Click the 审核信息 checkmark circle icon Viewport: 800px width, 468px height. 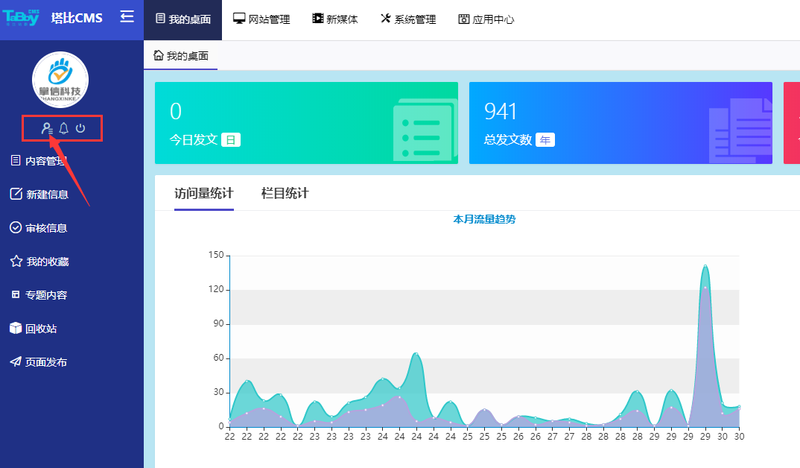[x=15, y=228]
